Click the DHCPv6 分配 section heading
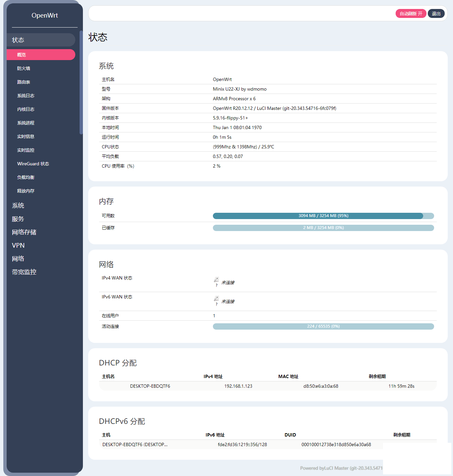 [x=122, y=421]
